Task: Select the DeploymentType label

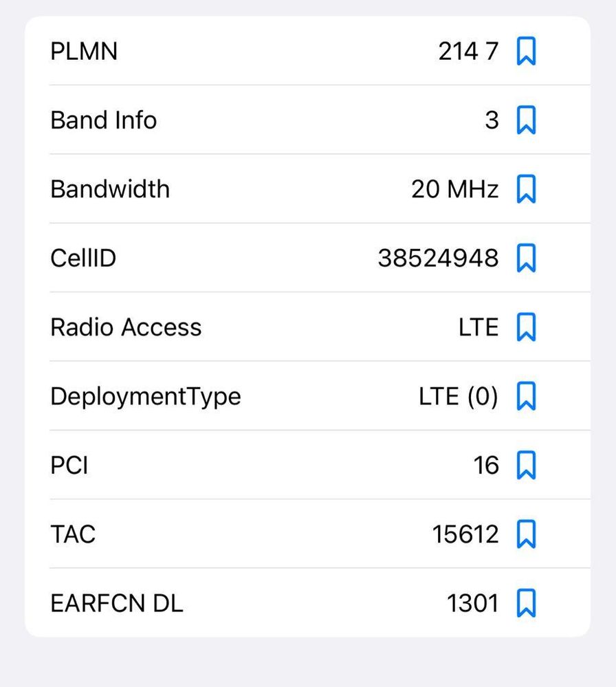Action: pos(146,397)
